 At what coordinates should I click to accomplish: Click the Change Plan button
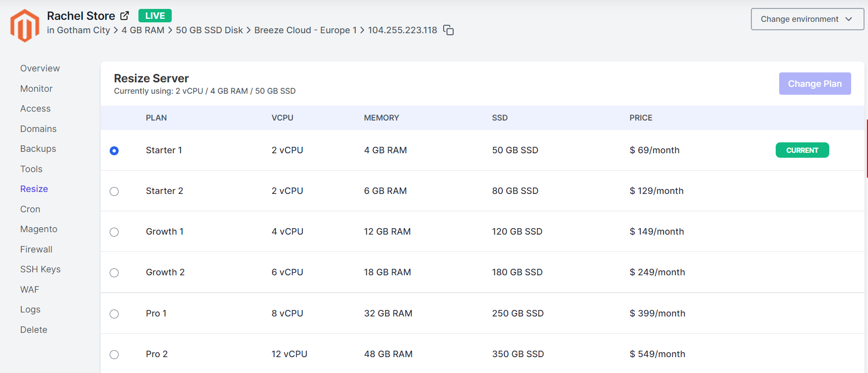pyautogui.click(x=815, y=84)
